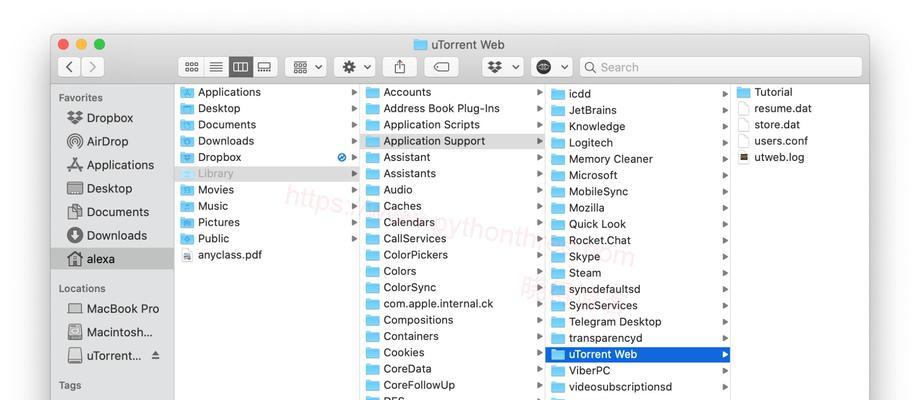Select the Logitech folder

click(x=638, y=143)
